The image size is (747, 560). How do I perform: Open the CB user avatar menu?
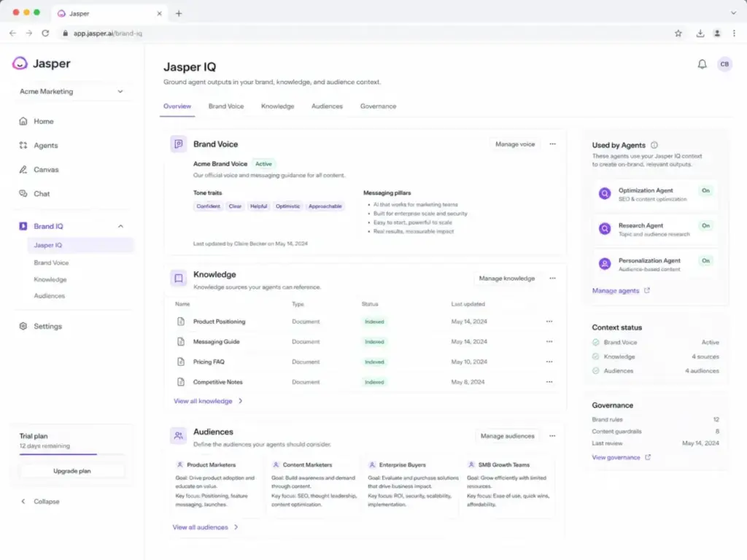click(x=724, y=64)
